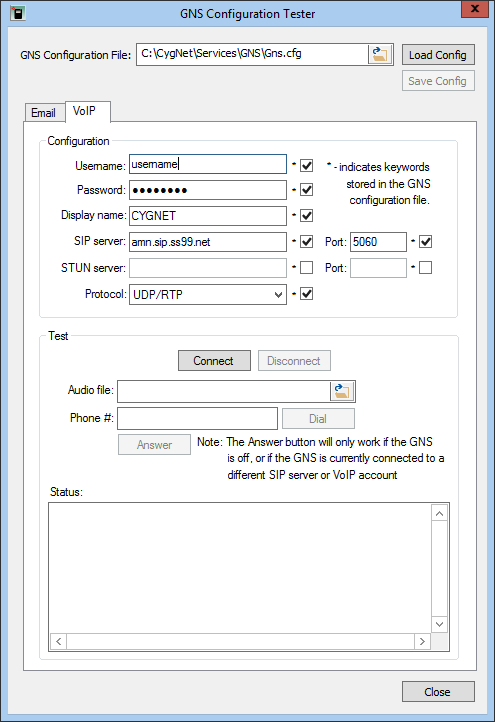Click the empty STUN Port field
This screenshot has height=722, width=495.
(x=379, y=268)
